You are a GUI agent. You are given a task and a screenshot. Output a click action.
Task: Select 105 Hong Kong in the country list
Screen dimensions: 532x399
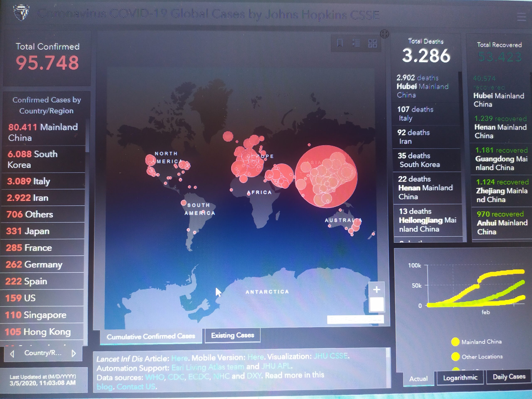pyautogui.click(x=42, y=332)
